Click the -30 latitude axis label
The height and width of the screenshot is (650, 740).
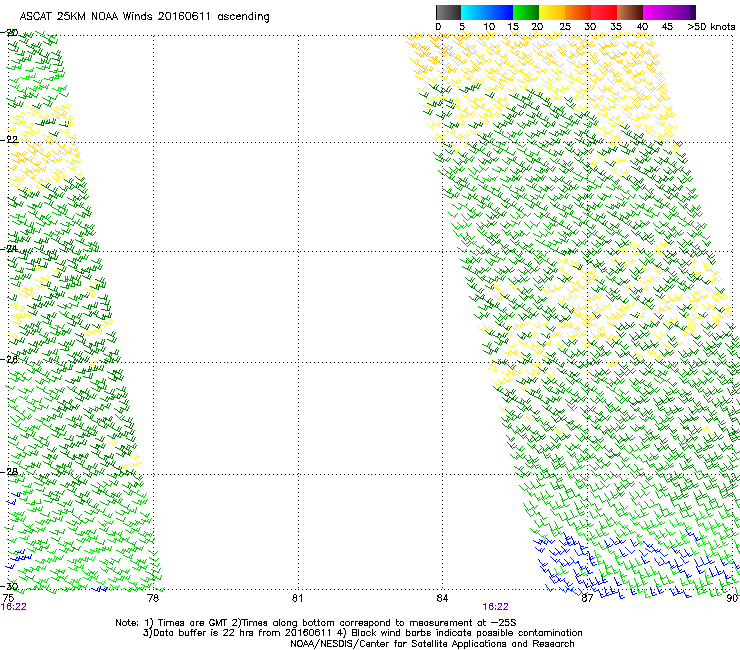point(9,587)
